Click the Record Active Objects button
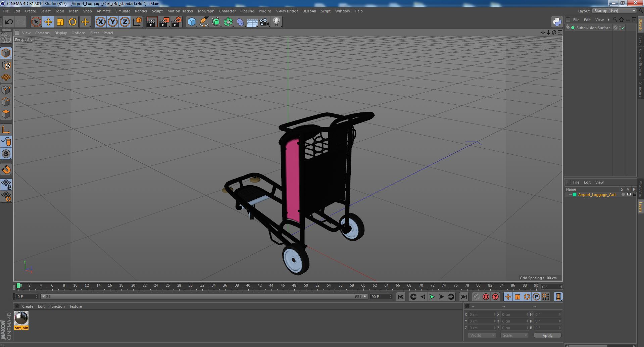 (x=476, y=297)
